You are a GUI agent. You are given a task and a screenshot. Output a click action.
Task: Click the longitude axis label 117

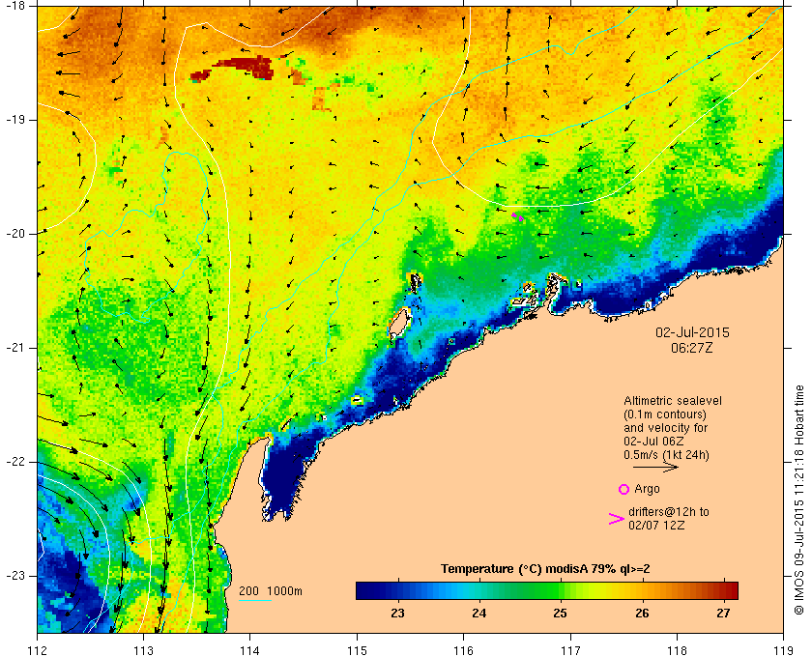[570, 650]
